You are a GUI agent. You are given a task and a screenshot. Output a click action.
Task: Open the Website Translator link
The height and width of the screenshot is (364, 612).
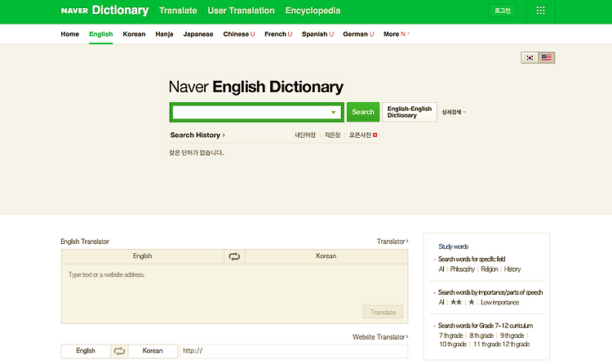(380, 337)
